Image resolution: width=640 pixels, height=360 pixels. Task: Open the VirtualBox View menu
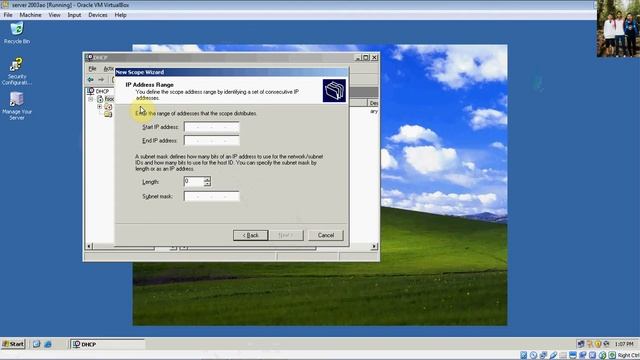click(54, 15)
